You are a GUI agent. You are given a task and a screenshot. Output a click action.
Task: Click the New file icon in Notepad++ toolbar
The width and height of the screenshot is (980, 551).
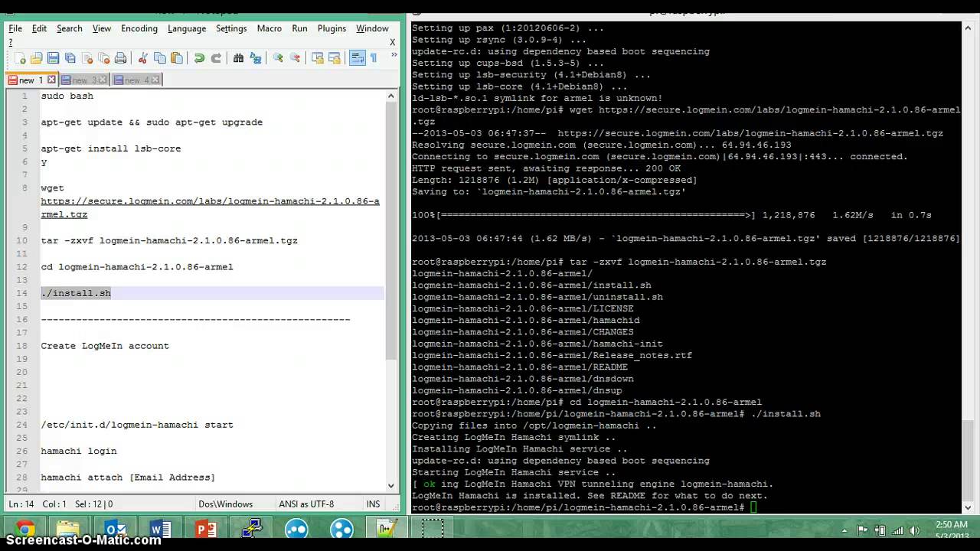coord(21,58)
